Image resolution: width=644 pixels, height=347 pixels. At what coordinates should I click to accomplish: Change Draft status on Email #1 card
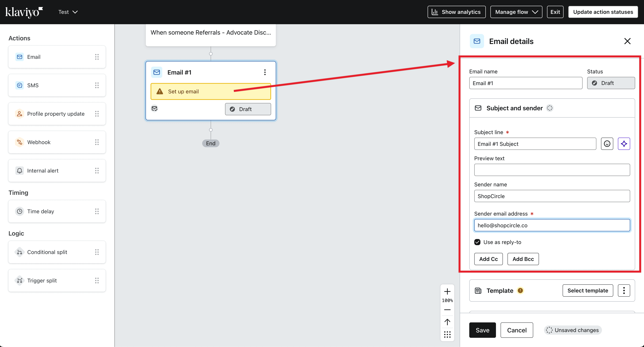pyautogui.click(x=248, y=109)
